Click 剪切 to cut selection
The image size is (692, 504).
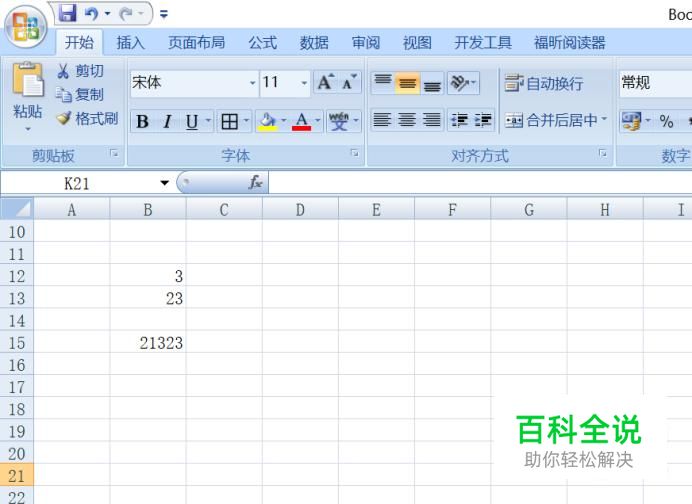click(x=80, y=71)
